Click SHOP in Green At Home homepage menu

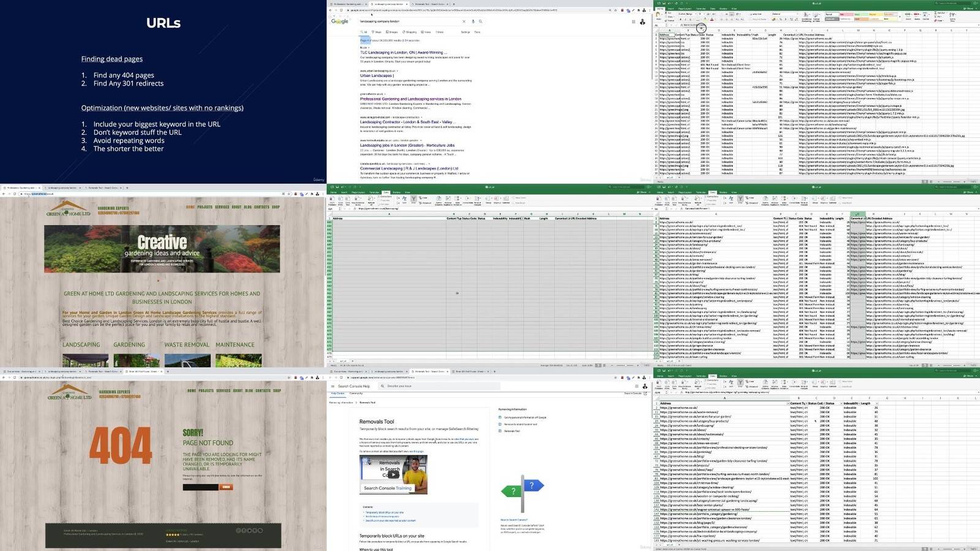coord(276,207)
